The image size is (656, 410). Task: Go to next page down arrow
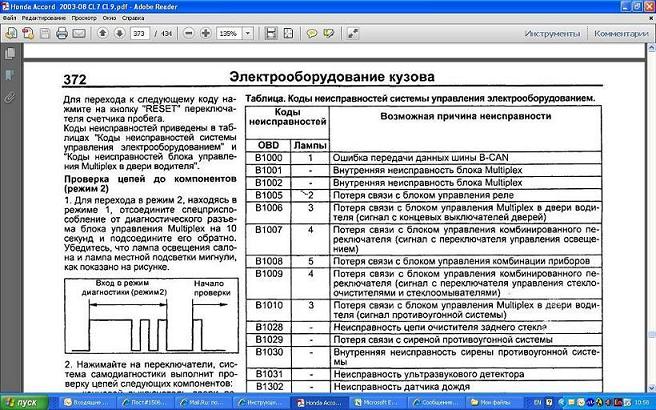[x=120, y=33]
